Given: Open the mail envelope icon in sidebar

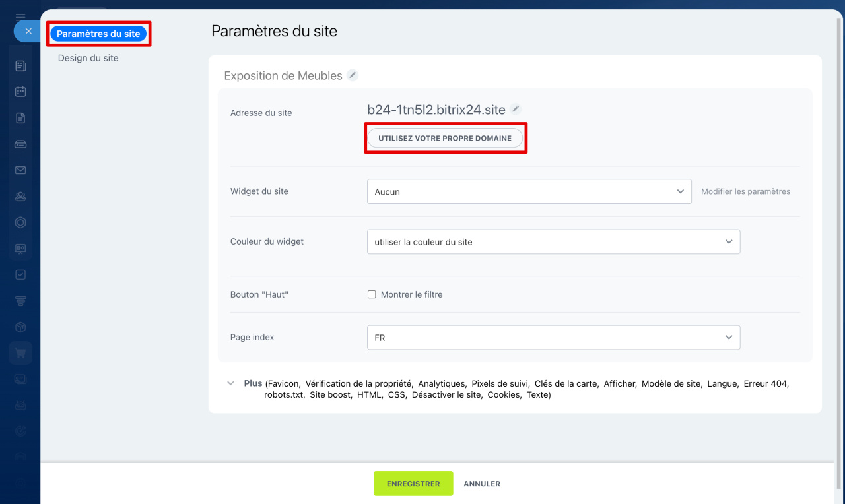Looking at the screenshot, I should click(20, 170).
